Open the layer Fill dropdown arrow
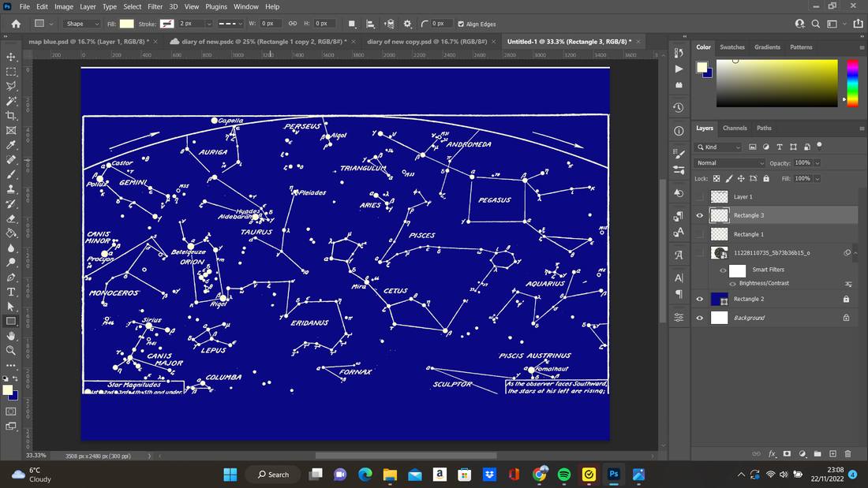The height and width of the screenshot is (488, 868). click(817, 179)
